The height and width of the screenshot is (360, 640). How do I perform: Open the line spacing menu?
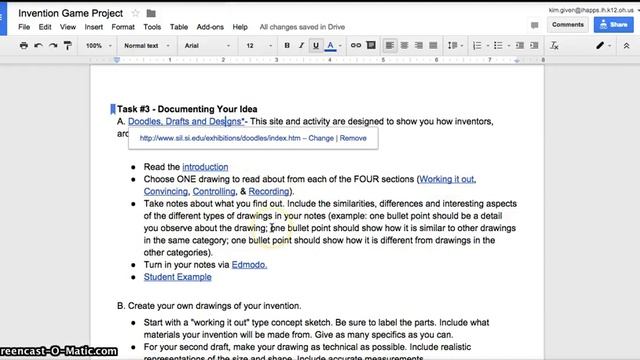pos(455,45)
